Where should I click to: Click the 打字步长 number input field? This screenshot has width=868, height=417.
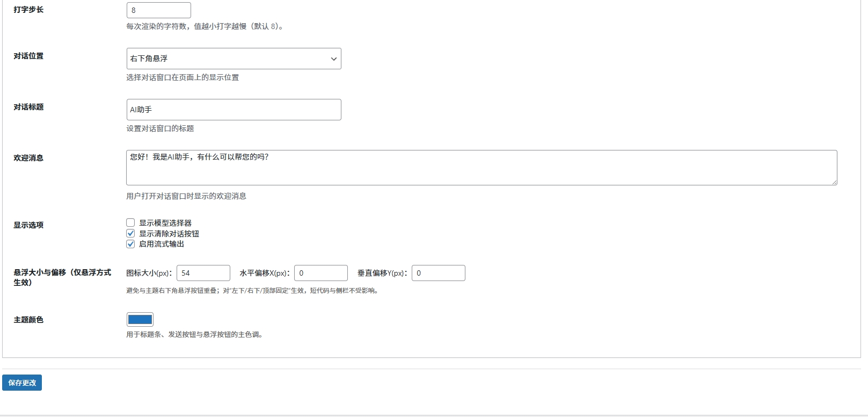(158, 10)
